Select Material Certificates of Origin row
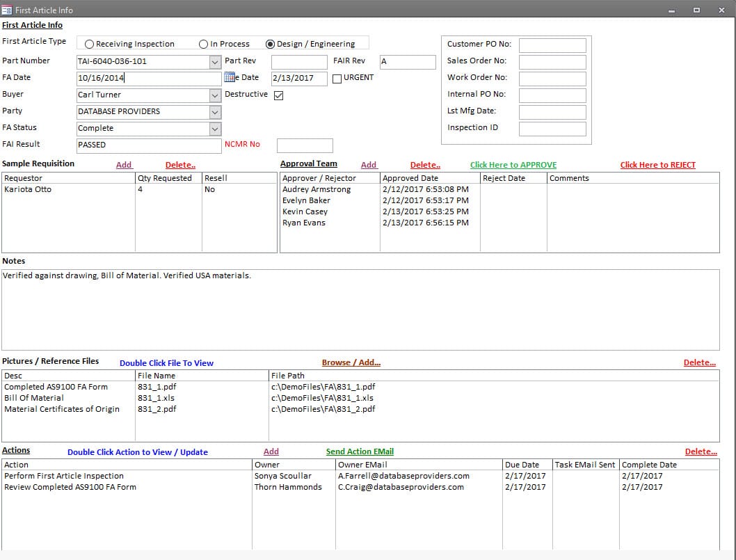The height and width of the screenshot is (560, 736). click(360, 409)
